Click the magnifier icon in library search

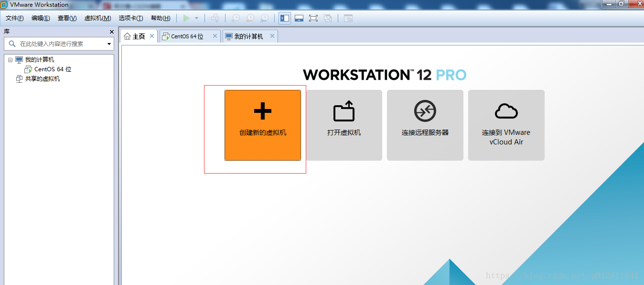click(12, 44)
